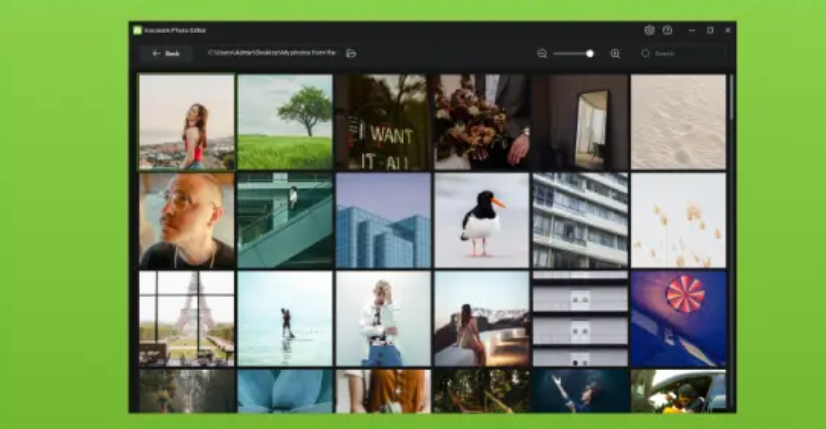Select the lone tree on grass photo
This screenshot has height=429, width=826.
tap(285, 122)
